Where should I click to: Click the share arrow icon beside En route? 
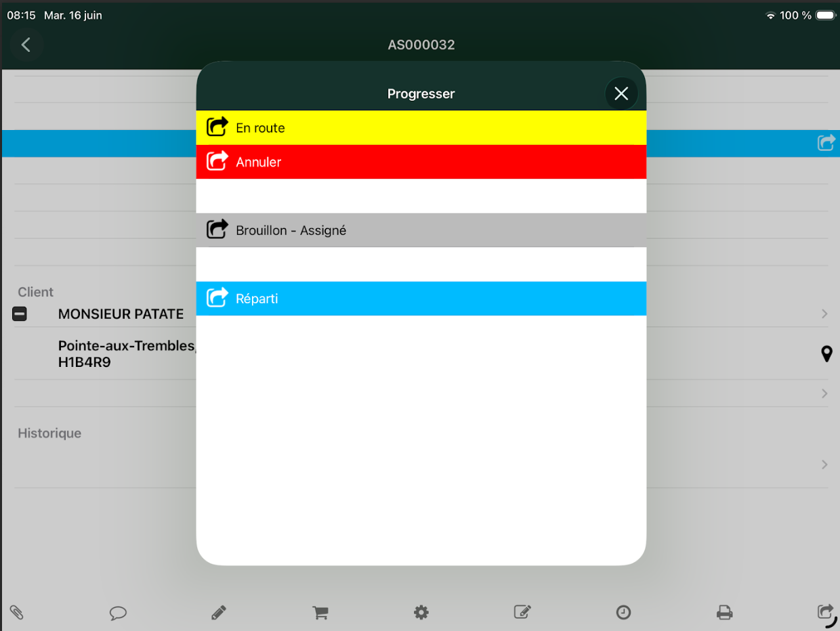217,127
